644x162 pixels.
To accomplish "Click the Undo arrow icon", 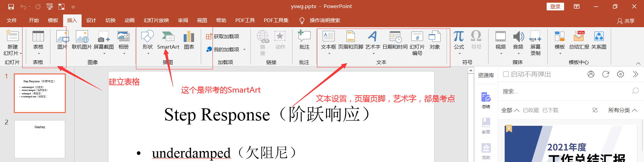I will (23, 7).
